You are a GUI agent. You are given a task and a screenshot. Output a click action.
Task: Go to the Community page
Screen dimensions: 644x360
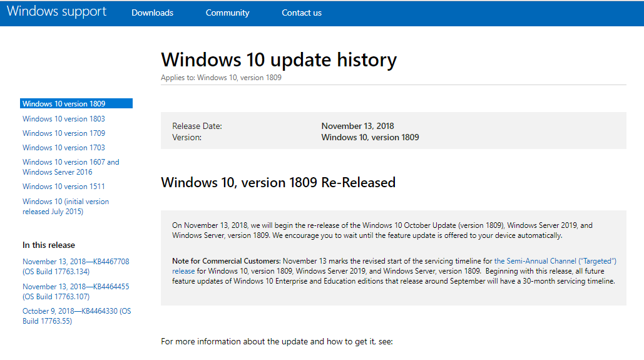[x=228, y=13]
